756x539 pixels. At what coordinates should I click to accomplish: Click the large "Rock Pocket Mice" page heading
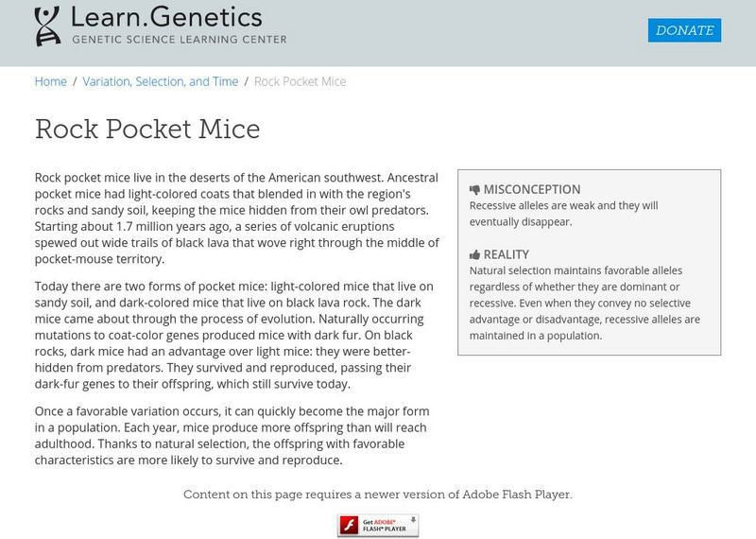[147, 129]
